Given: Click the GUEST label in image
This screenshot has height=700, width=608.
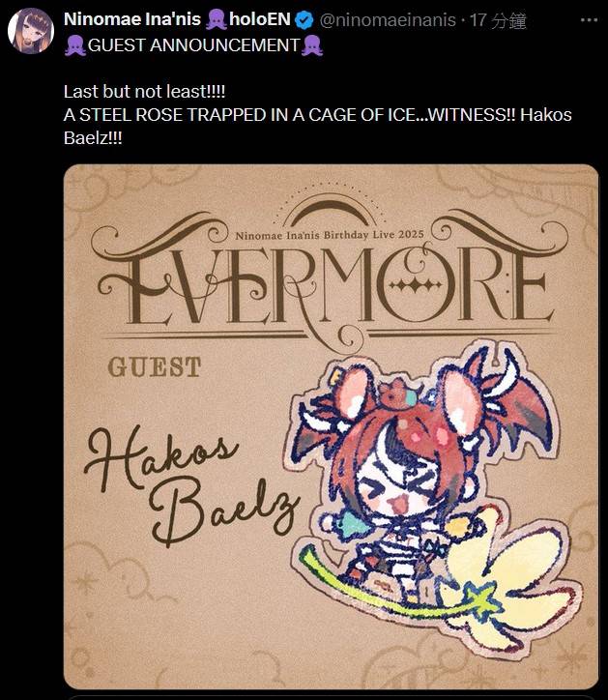Looking at the screenshot, I should [x=154, y=367].
